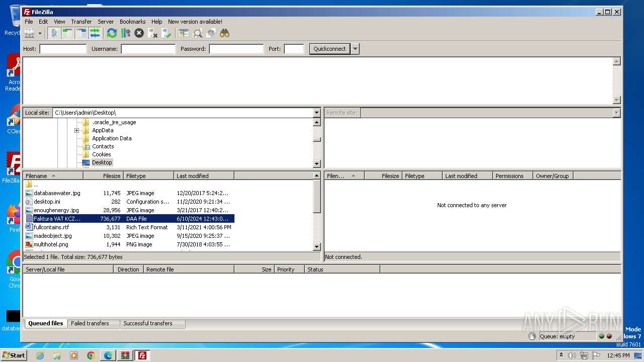The width and height of the screenshot is (644, 362).
Task: Select Application Data folder in tree
Action: click(112, 138)
